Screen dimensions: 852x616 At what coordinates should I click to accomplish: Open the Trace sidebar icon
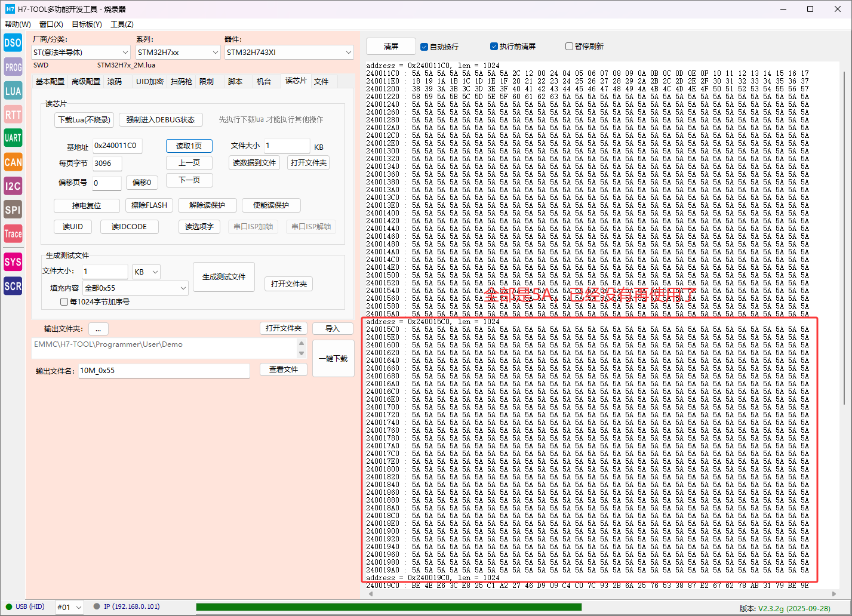[13, 233]
